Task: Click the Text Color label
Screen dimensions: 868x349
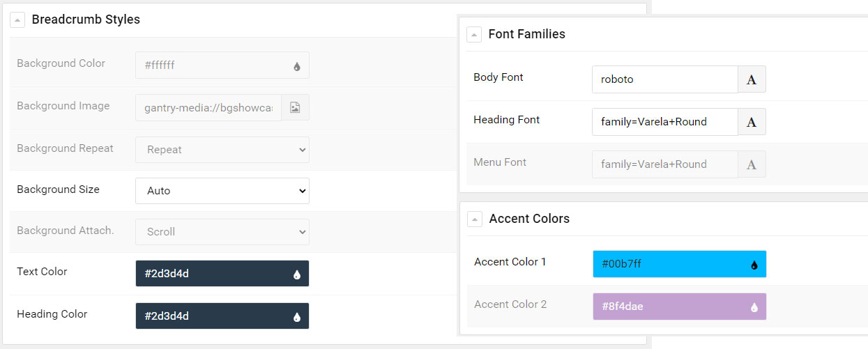Action: [43, 272]
